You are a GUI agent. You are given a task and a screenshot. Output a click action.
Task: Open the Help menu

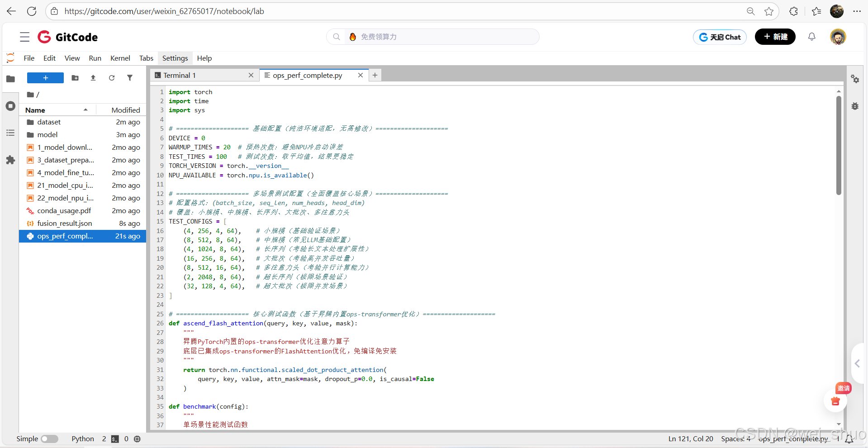(204, 58)
